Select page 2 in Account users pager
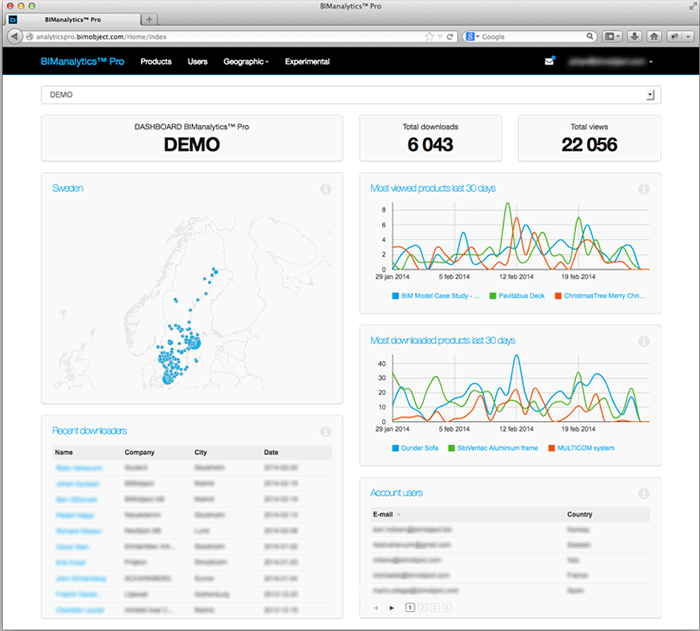The width and height of the screenshot is (700, 631). [x=422, y=608]
